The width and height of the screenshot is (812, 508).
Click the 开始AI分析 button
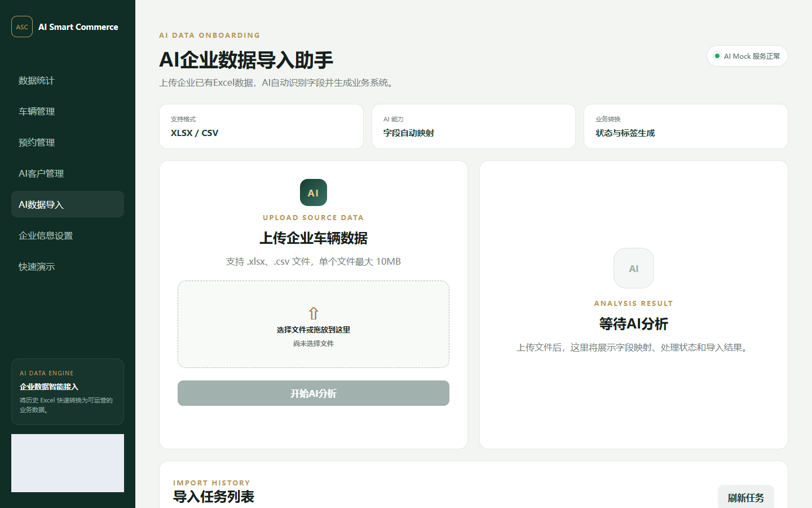point(314,393)
